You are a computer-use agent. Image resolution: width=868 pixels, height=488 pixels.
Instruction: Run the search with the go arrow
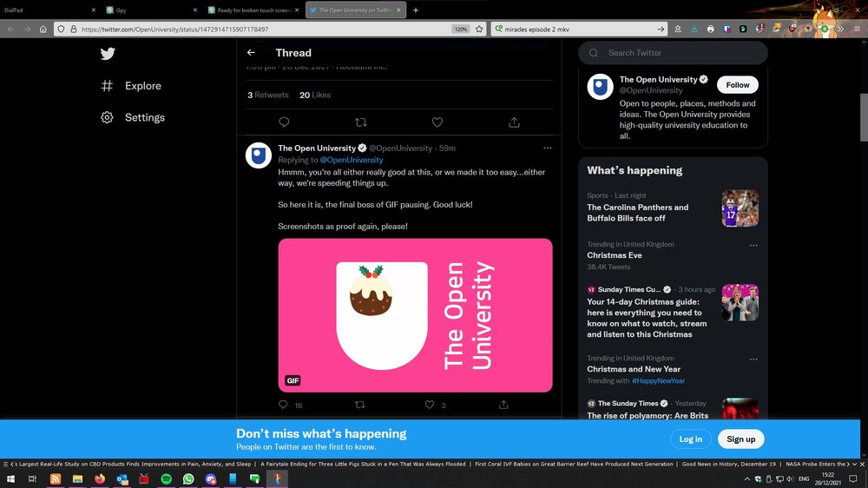pos(661,30)
